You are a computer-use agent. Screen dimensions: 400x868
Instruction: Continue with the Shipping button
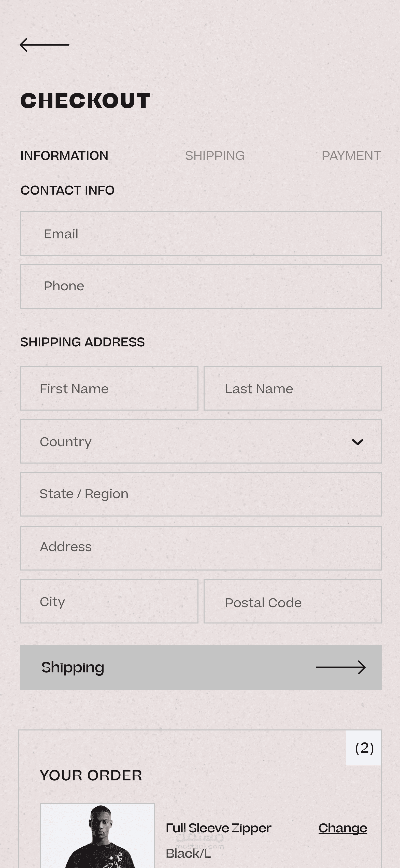point(201,667)
